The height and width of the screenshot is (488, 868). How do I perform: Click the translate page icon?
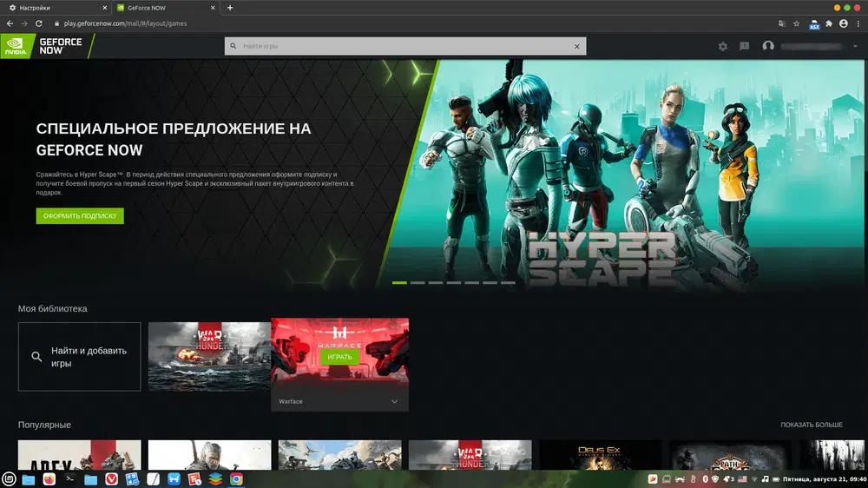click(x=782, y=23)
